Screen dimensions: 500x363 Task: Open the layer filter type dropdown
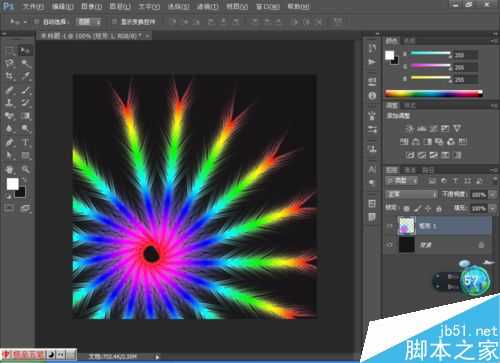[402, 181]
